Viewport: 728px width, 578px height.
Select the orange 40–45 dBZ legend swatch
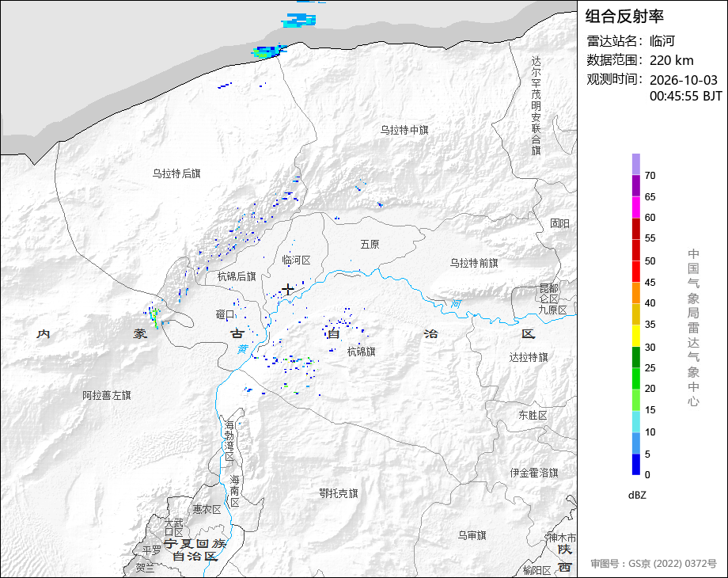coord(636,293)
